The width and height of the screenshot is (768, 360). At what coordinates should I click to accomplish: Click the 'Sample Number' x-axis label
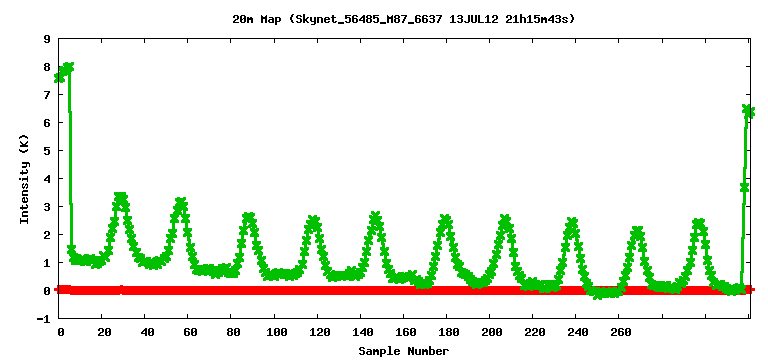tap(404, 351)
